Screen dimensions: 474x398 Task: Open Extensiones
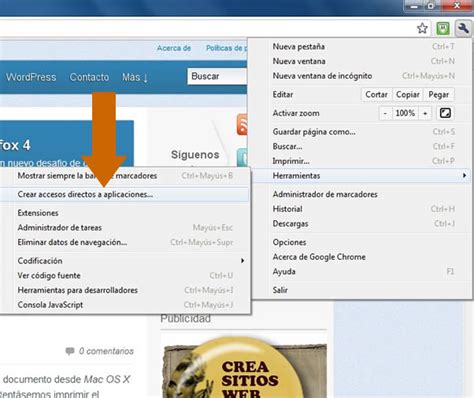(x=124, y=213)
